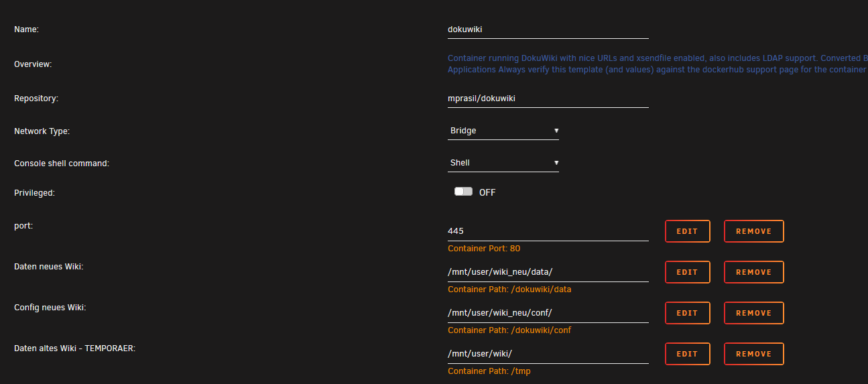Click the 'Privileged:' label
868x384 pixels.
(34, 193)
